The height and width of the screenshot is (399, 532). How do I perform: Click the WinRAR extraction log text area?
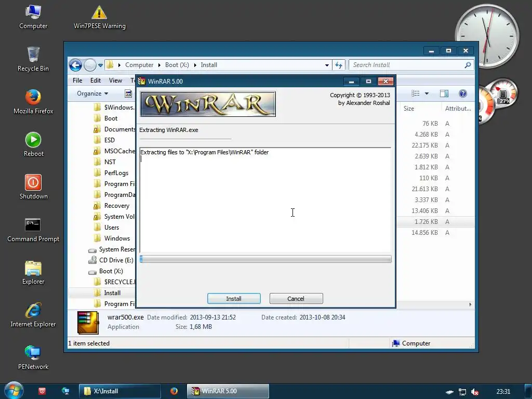click(265, 200)
